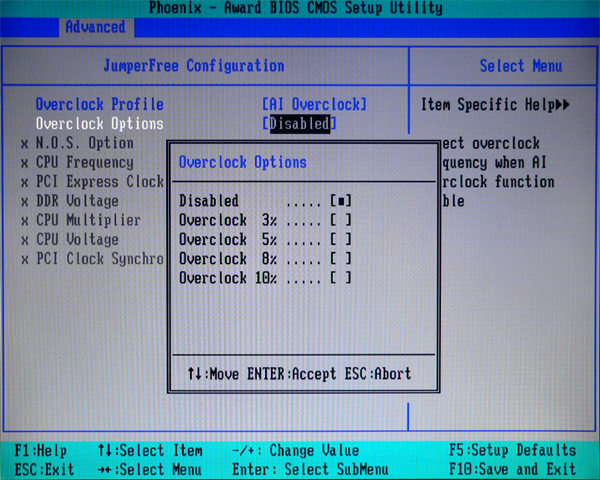Click the x marker beside CPU Frequency
Image resolution: width=600 pixels, height=480 pixels.
(24, 163)
